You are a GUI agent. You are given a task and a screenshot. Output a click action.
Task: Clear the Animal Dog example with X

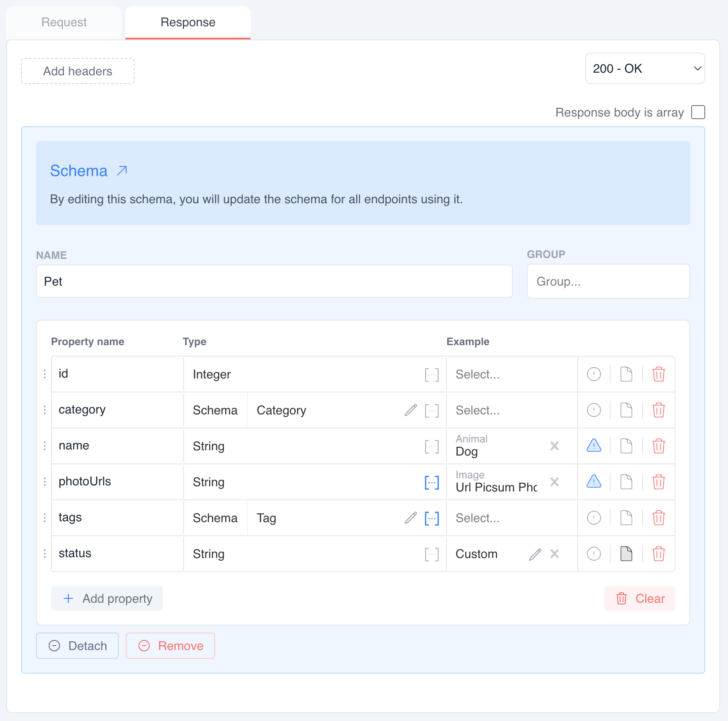555,446
